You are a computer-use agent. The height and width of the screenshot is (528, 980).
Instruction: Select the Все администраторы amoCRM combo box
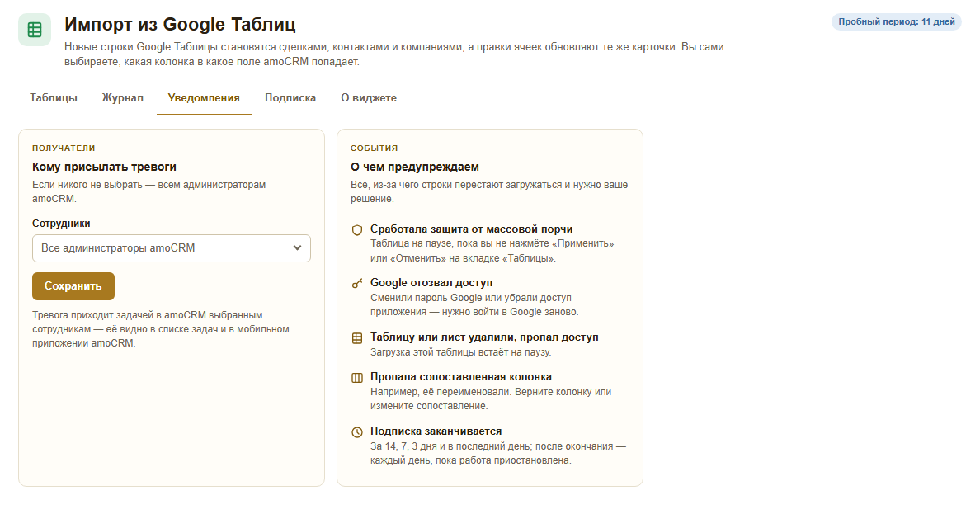tap(172, 248)
